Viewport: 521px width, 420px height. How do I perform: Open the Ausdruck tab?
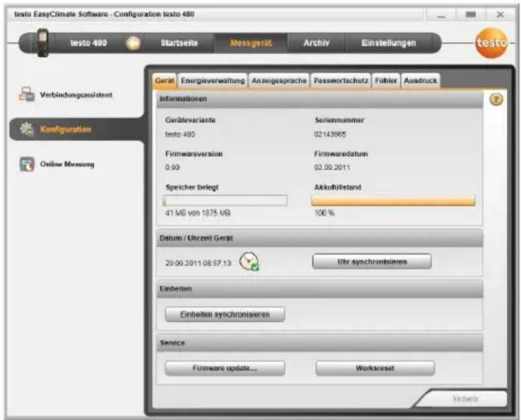pyautogui.click(x=421, y=81)
